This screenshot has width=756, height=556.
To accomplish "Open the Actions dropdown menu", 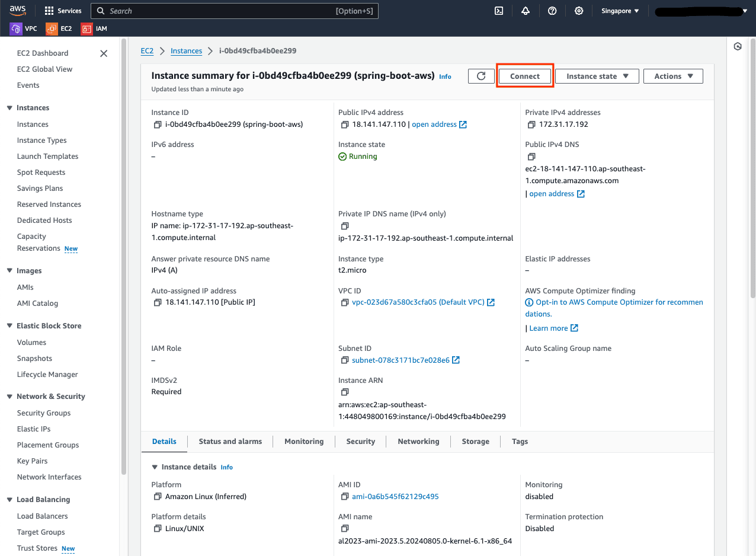I will tap(673, 76).
